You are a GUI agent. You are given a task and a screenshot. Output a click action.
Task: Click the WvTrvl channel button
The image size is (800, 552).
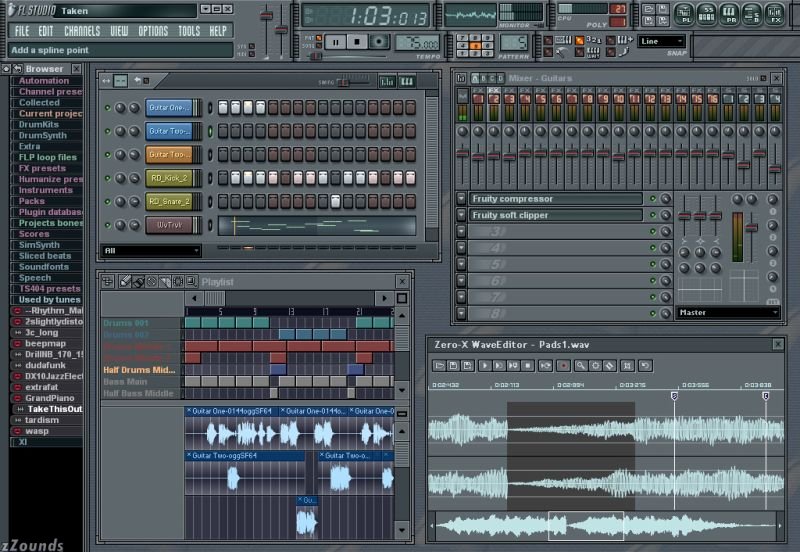coord(169,225)
